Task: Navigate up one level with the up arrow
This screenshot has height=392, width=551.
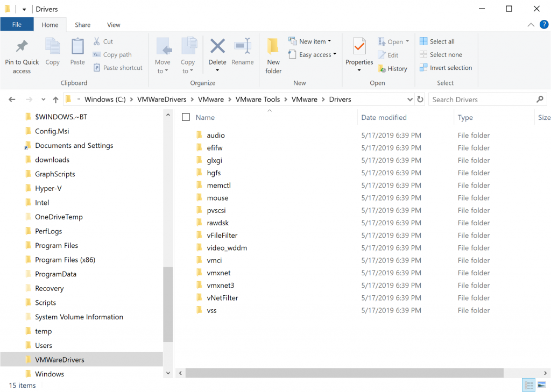Action: click(x=56, y=99)
